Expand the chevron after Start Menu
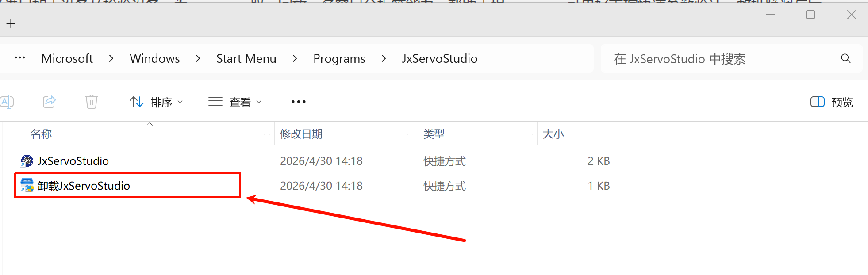 coord(295,58)
